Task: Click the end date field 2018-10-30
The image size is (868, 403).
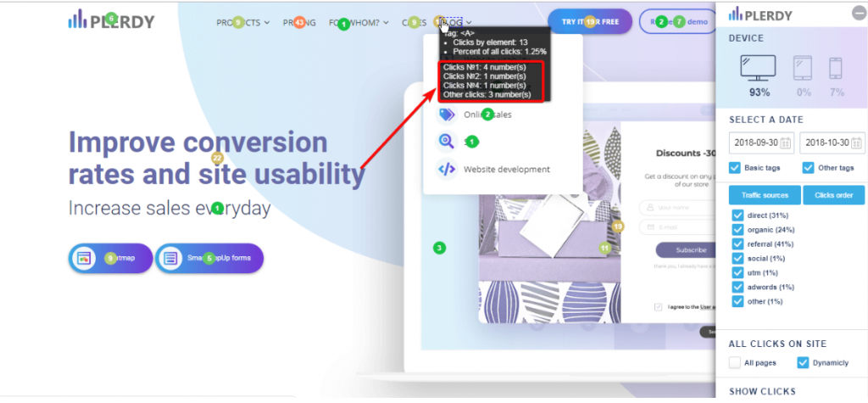Action: [x=832, y=143]
